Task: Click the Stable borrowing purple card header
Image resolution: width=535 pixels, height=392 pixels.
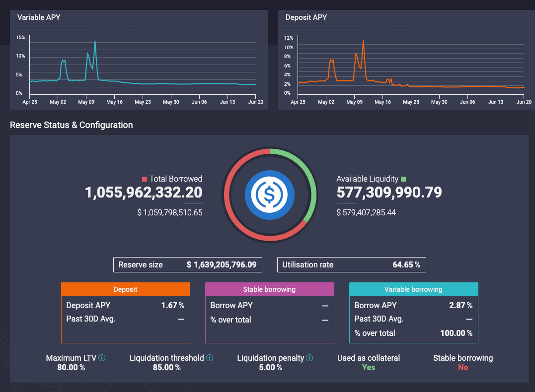Action: pyautogui.click(x=270, y=289)
